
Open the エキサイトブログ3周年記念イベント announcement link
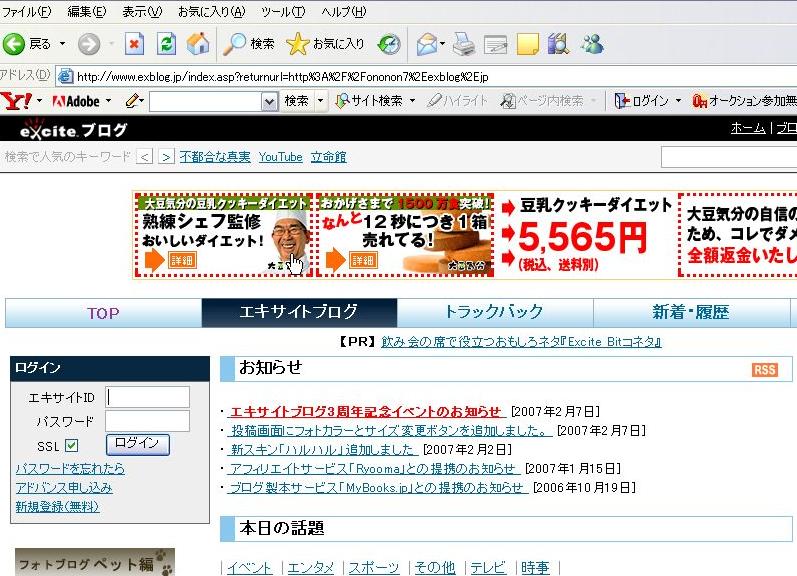(366, 411)
